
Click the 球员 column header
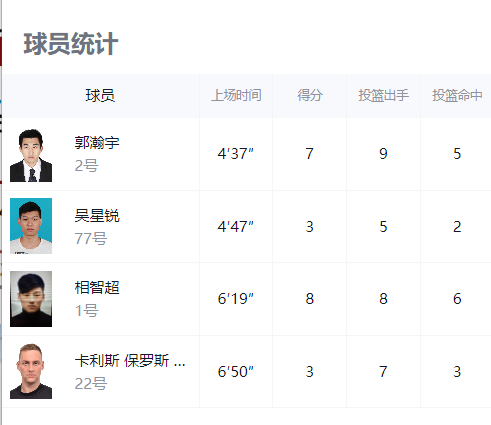point(100,96)
